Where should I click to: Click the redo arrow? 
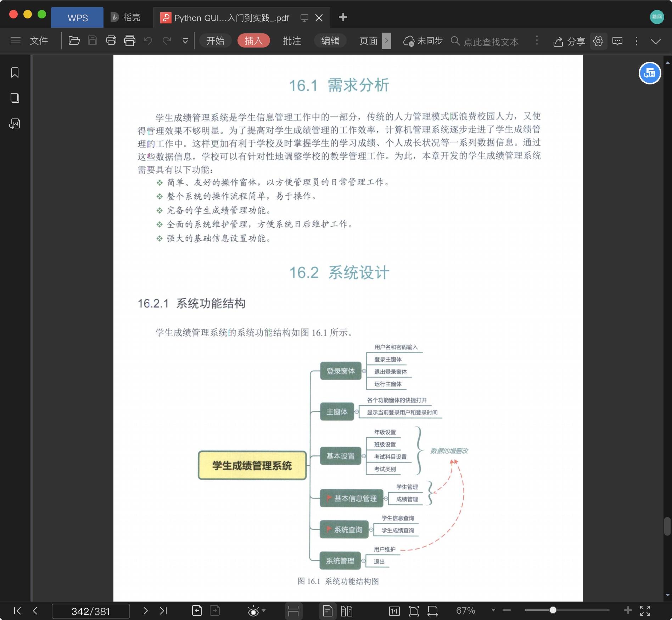coord(167,40)
